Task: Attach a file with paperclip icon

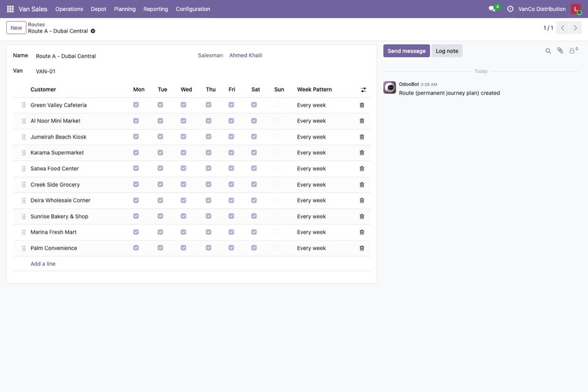Action: click(560, 51)
